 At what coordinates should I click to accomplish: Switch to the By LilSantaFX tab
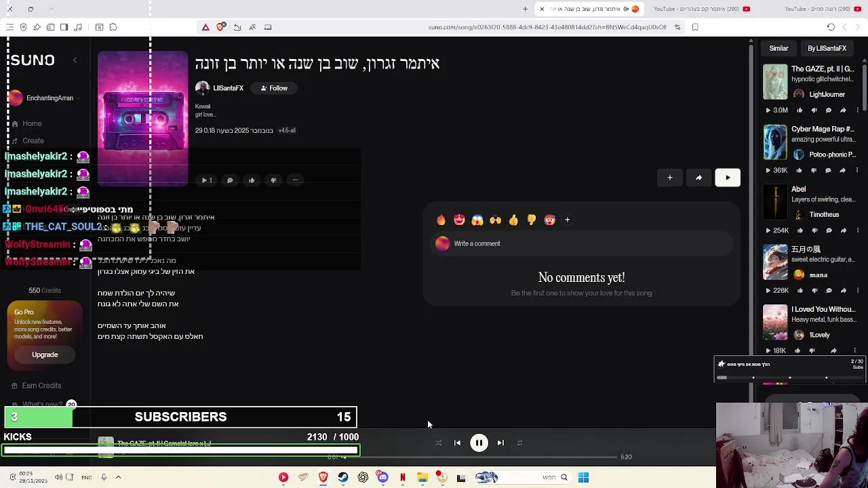(x=827, y=48)
